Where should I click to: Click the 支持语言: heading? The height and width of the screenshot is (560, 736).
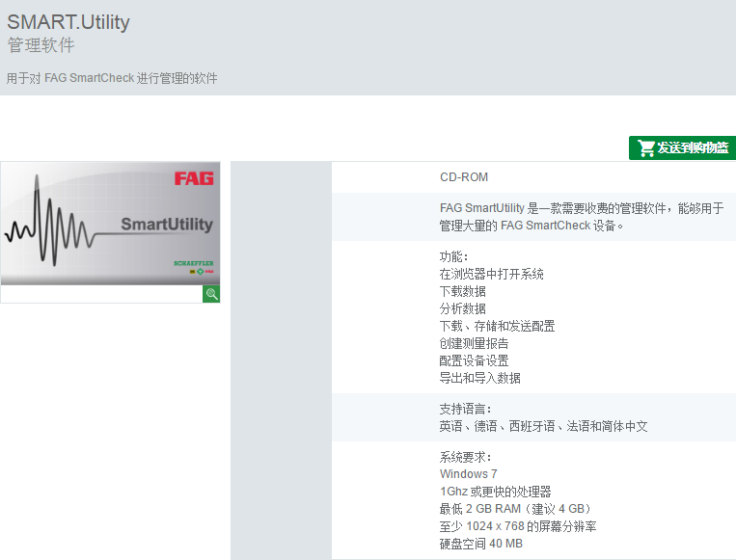(x=465, y=409)
